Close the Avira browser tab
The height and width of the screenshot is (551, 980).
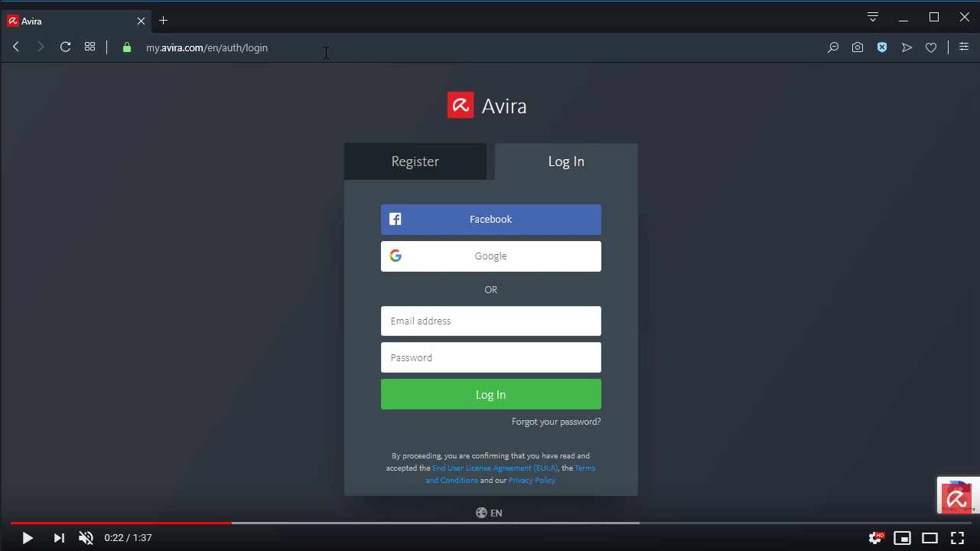141,21
